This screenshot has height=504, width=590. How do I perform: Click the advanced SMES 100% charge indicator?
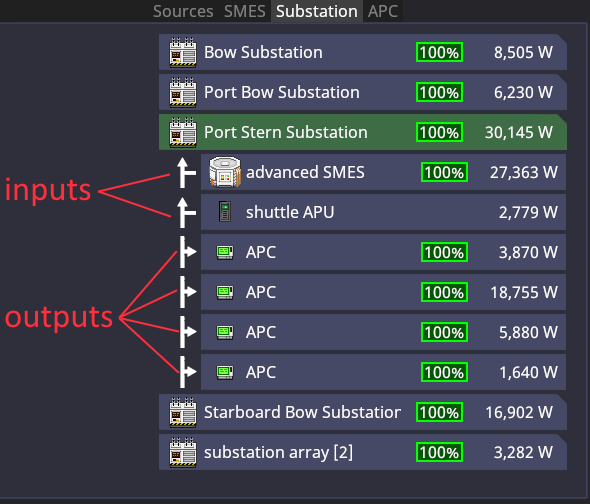click(x=444, y=172)
